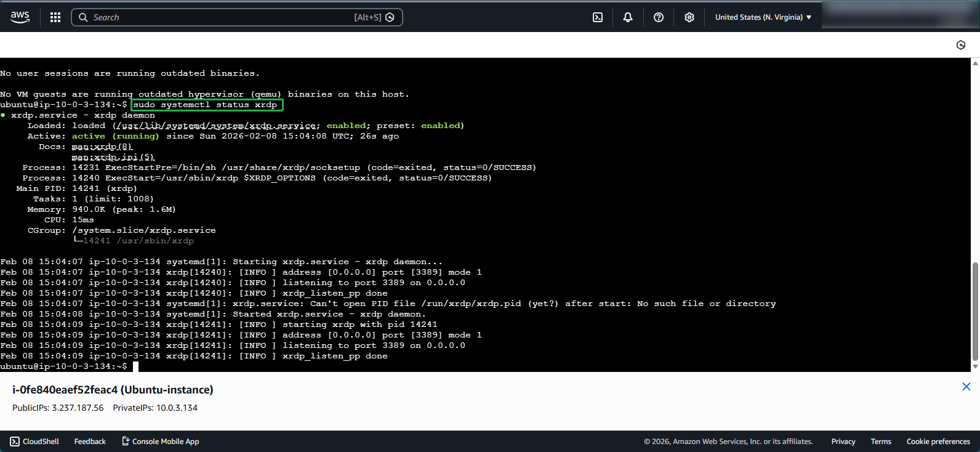Open CloudShell in the footer
This screenshot has width=980, height=452.
(x=34, y=442)
